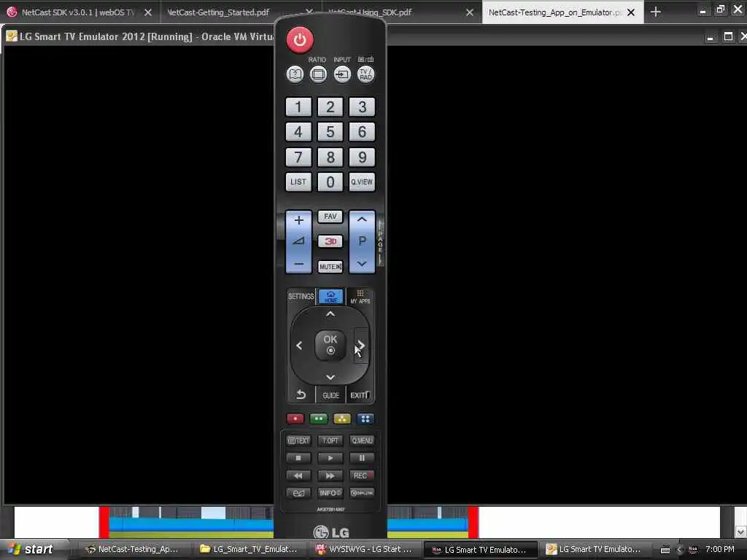Click the back arrow button on remote
747x560 pixels.
coord(301,394)
